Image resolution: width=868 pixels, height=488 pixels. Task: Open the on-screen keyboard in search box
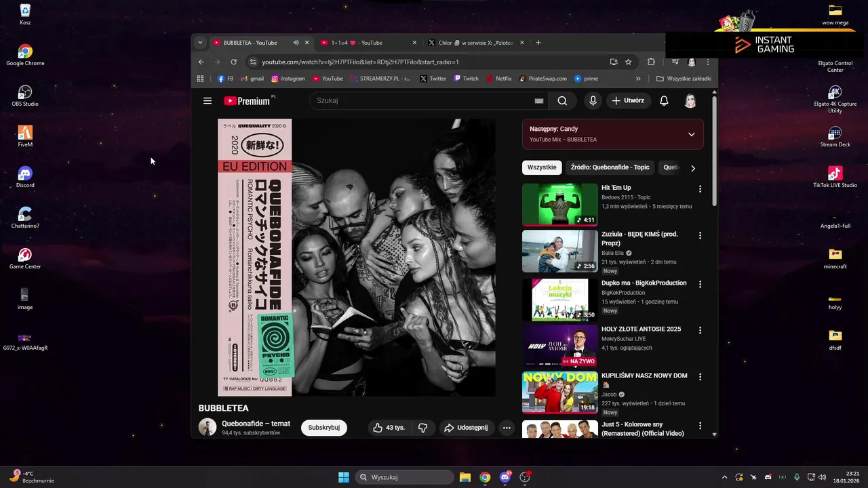[539, 101]
